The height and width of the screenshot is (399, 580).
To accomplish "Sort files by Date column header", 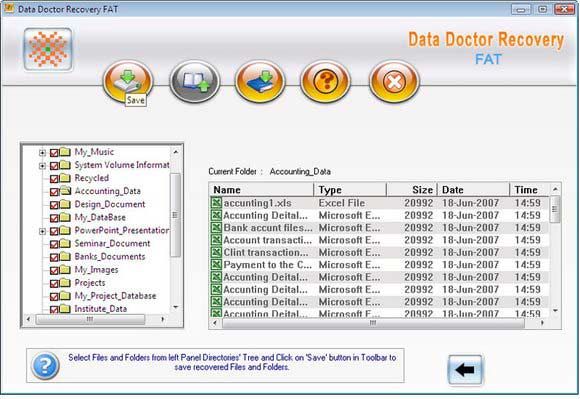I will click(x=473, y=190).
